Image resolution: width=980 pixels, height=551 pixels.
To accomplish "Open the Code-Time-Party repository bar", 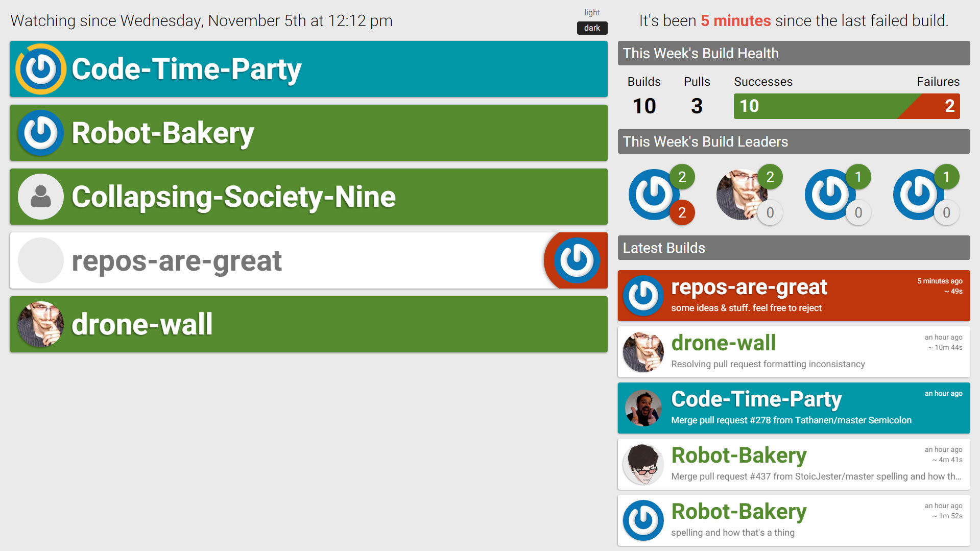I will (309, 69).
